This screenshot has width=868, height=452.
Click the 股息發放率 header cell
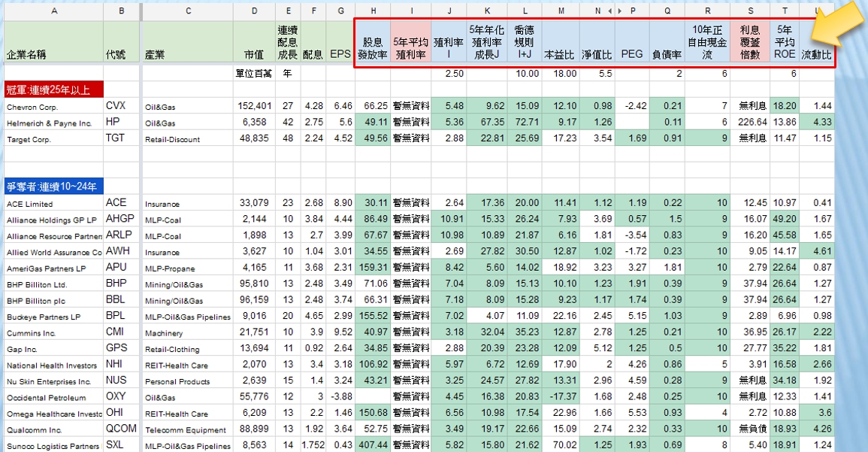pyautogui.click(x=373, y=42)
